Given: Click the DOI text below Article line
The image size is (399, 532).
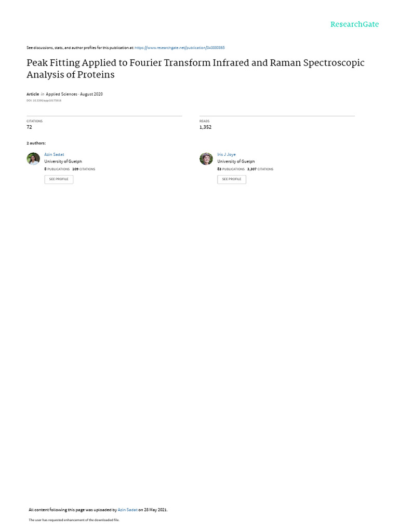Looking at the screenshot, I should coord(44,100).
